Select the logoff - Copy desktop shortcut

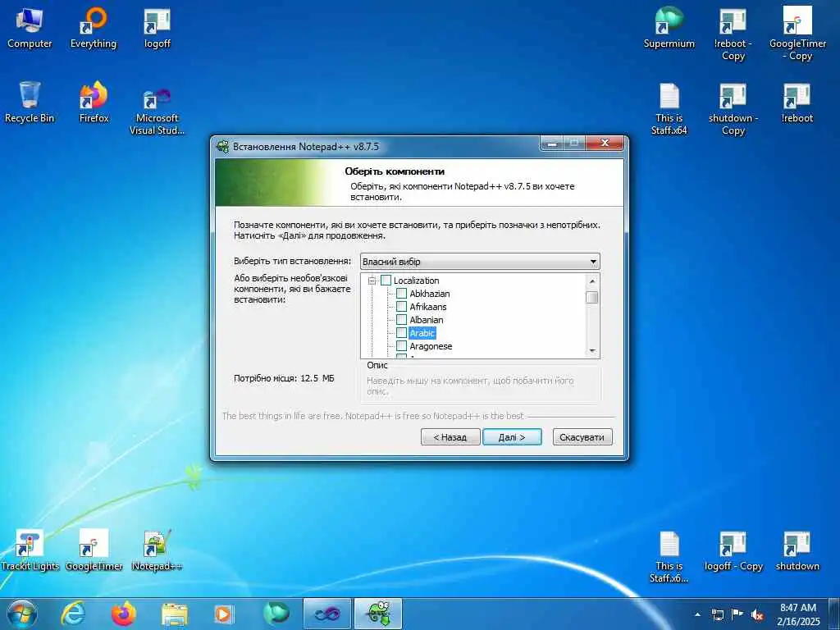[733, 550]
